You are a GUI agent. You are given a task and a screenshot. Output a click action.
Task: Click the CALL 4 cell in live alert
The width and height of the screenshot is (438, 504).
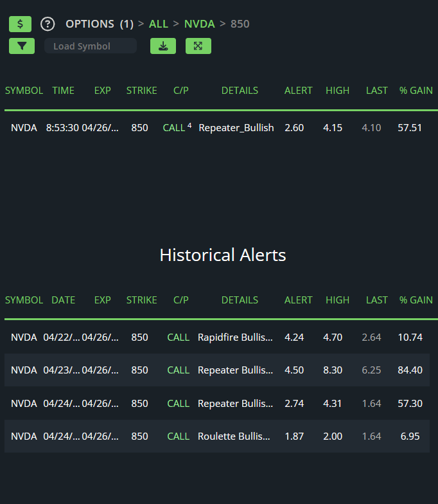click(177, 127)
